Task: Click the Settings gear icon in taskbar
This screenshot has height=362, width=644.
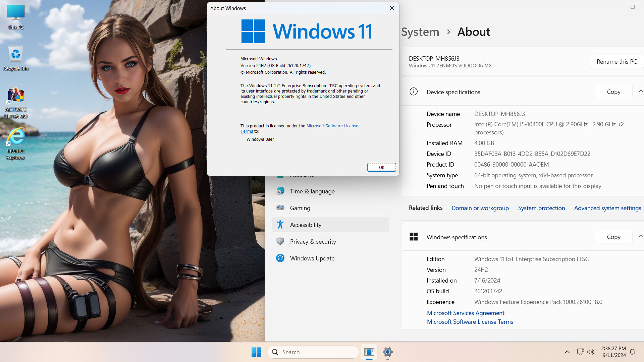Action: (x=387, y=352)
